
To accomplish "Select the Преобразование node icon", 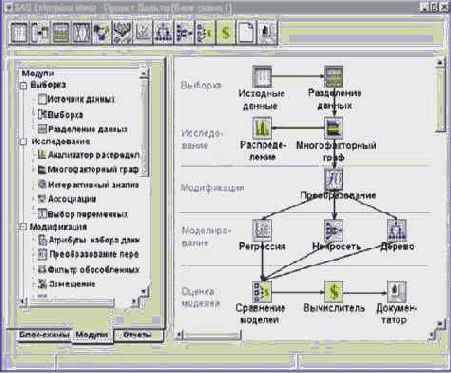I will (334, 179).
